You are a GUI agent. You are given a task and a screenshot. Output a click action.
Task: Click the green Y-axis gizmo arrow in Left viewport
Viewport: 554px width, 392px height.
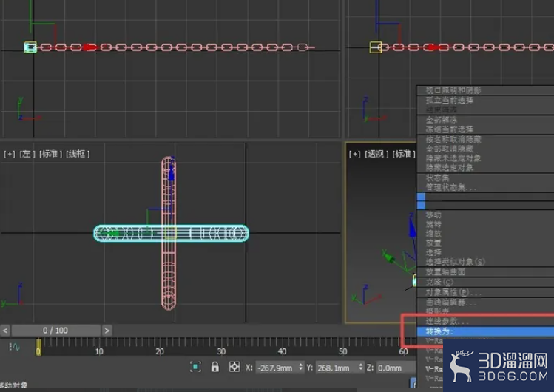[114, 234]
